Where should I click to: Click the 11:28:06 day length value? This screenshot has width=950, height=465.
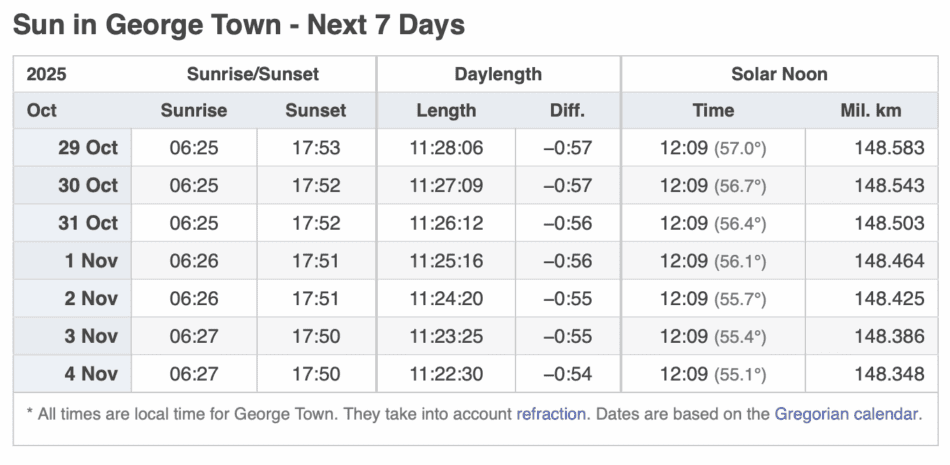coord(446,148)
